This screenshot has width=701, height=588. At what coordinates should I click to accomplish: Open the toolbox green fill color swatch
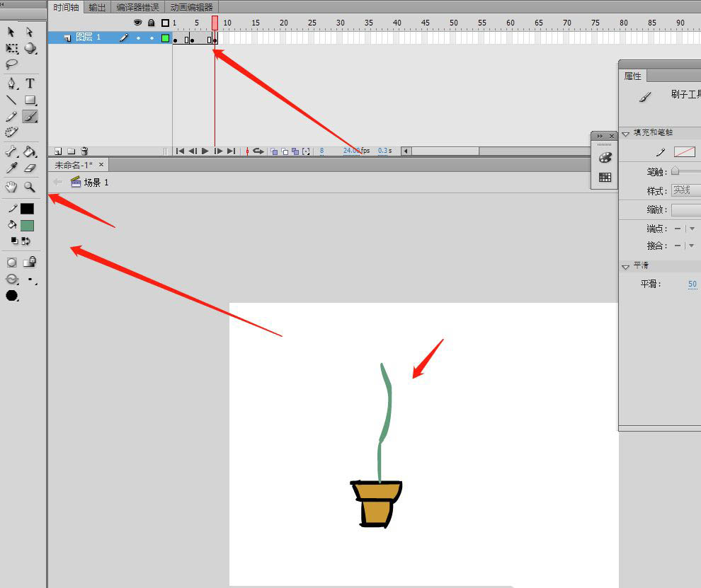click(27, 226)
